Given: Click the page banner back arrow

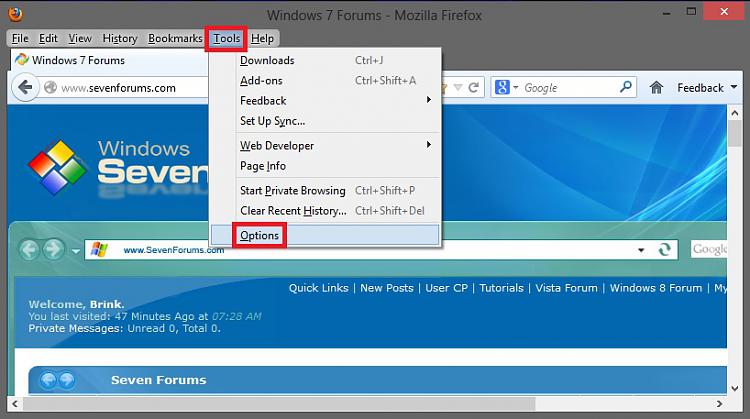Looking at the screenshot, I should click(x=29, y=249).
